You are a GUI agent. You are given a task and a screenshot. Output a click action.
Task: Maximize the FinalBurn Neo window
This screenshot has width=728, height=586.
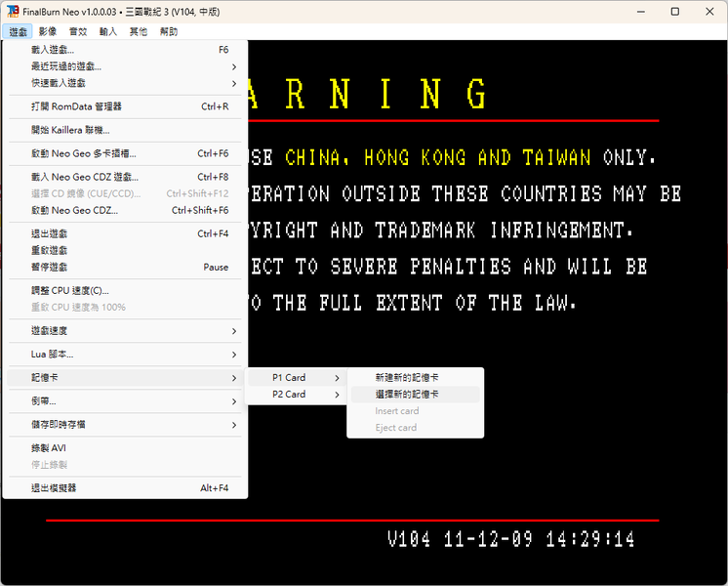[675, 12]
